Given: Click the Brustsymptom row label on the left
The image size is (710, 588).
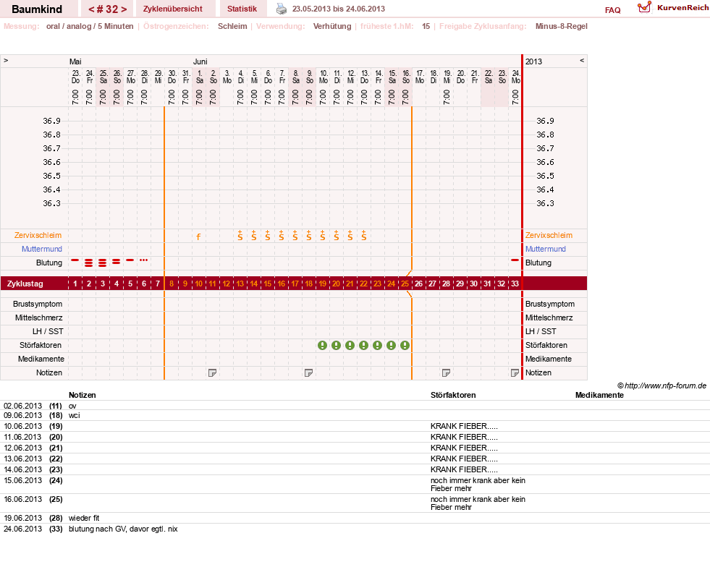Looking at the screenshot, I should coord(38,304).
